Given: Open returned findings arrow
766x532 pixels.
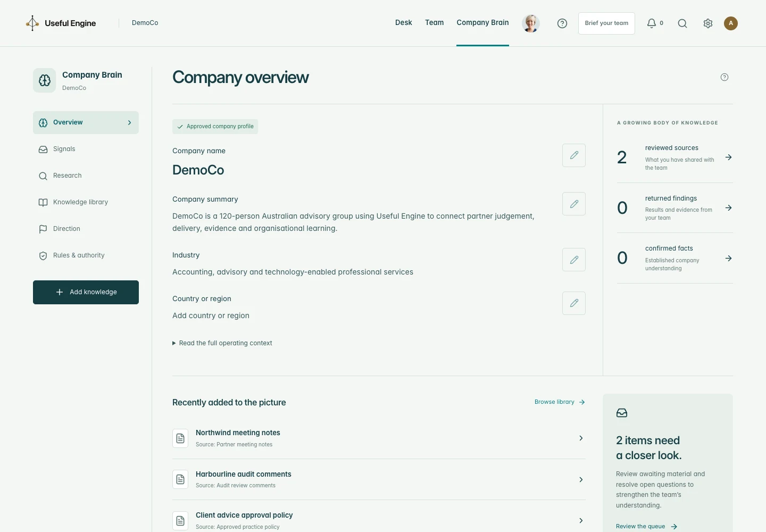Looking at the screenshot, I should 729,208.
